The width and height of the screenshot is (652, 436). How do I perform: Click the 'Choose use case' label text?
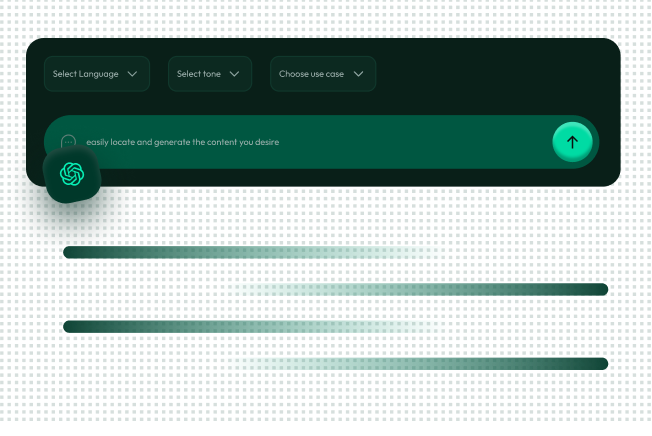(x=311, y=74)
